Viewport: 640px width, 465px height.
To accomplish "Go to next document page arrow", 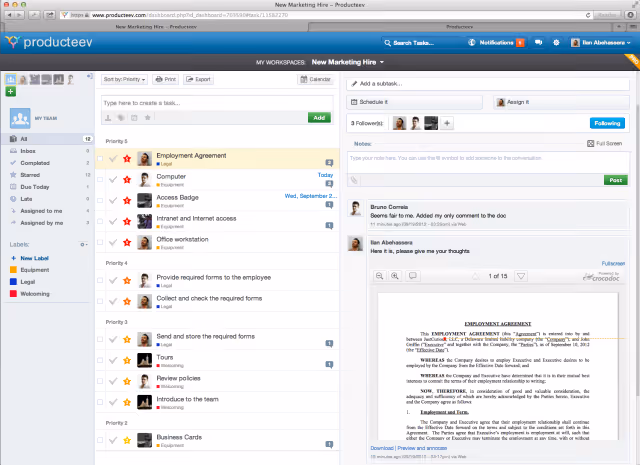I will (521, 276).
